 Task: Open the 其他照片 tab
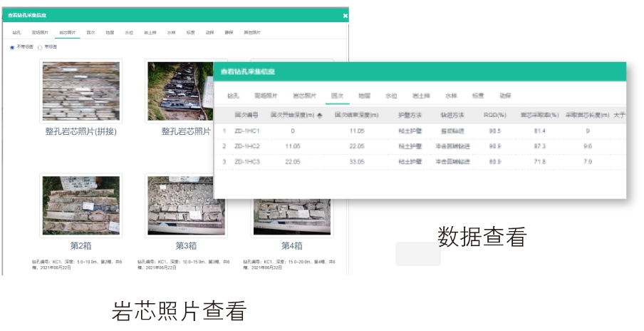(252, 32)
